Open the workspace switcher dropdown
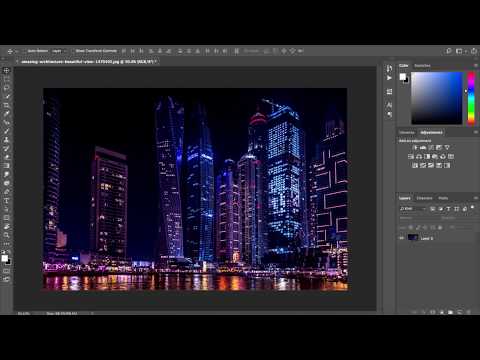Viewport: 480px width, 360px height. (460, 51)
